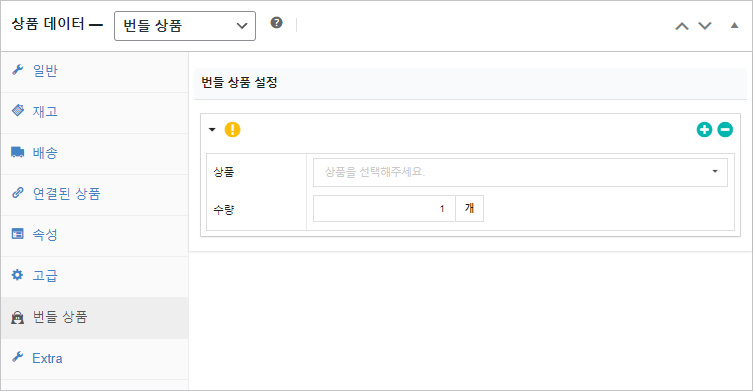Click the help question mark icon
This screenshot has width=753, height=391.
pyautogui.click(x=276, y=23)
